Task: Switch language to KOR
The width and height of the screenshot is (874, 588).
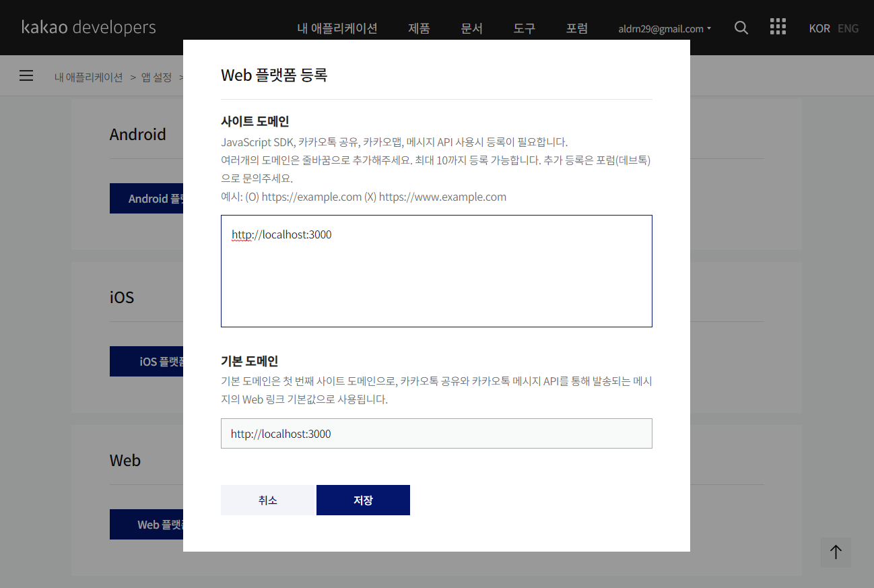Action: coord(819,28)
